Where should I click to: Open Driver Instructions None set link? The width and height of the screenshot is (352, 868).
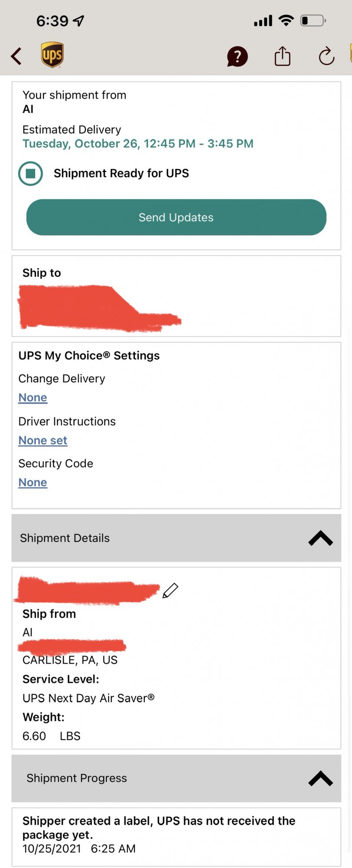click(43, 441)
